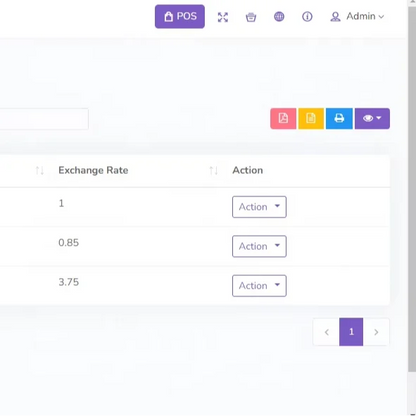The image size is (416, 416).
Task: Open the basket icon in header
Action: 251,17
